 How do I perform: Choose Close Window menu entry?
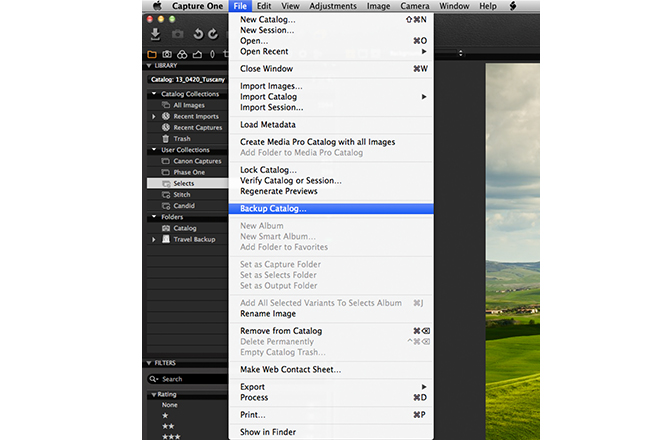click(x=331, y=69)
